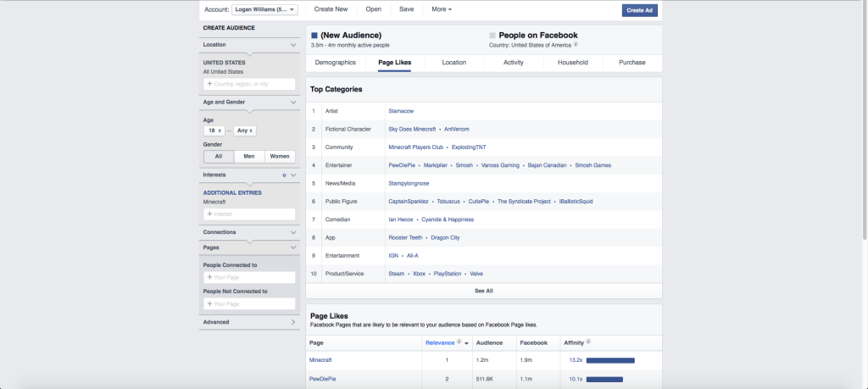Select Women gender option
This screenshot has height=389, width=868.
coord(280,157)
